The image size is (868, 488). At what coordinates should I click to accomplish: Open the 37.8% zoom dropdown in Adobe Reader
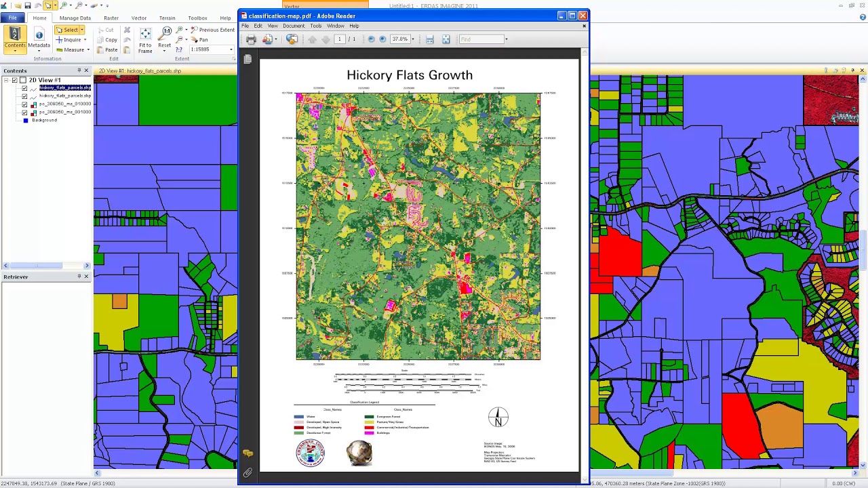413,39
